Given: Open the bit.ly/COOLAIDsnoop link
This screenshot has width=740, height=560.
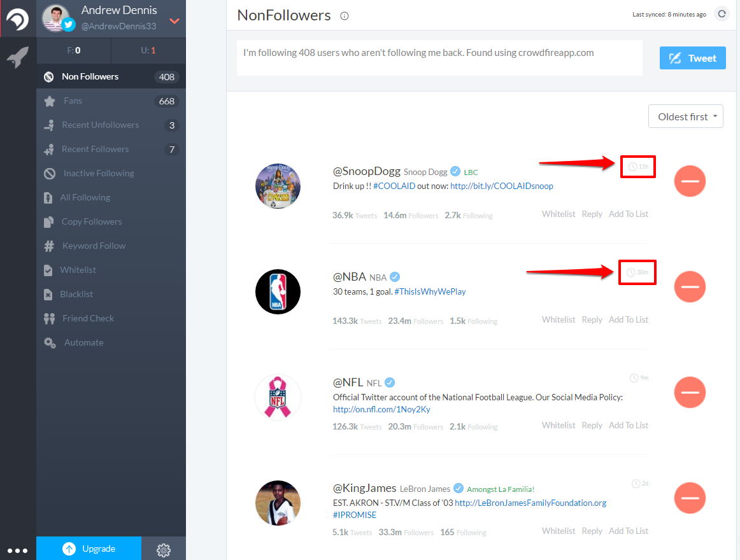Looking at the screenshot, I should pos(502,186).
